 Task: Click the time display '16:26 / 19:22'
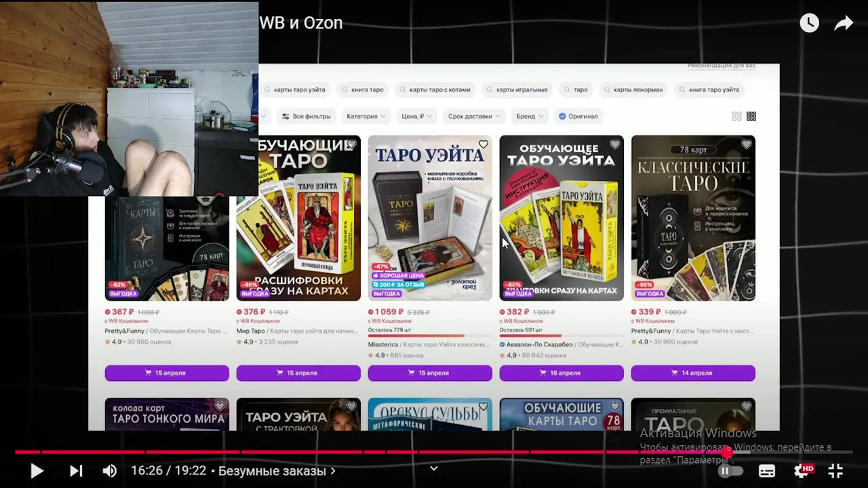pos(168,471)
